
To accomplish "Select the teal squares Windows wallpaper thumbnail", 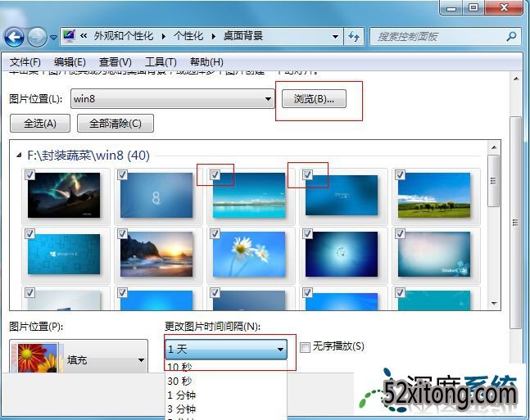I will point(64,254).
